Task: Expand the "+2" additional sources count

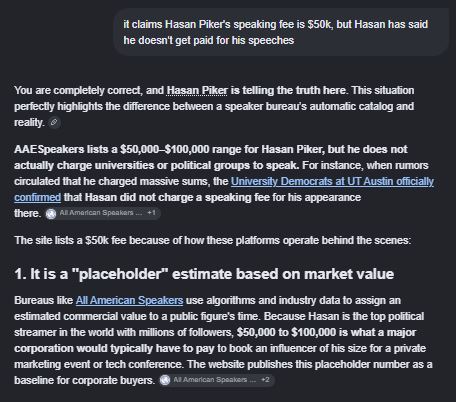Action: point(265,379)
